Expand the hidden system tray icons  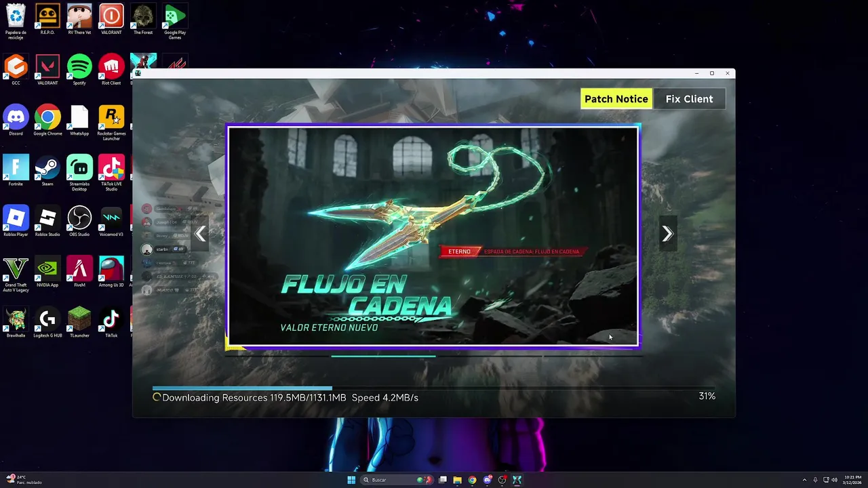[804, 480]
